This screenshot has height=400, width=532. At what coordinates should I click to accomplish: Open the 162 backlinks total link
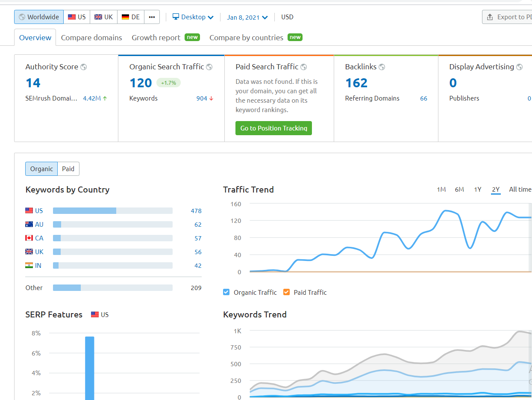click(x=356, y=83)
